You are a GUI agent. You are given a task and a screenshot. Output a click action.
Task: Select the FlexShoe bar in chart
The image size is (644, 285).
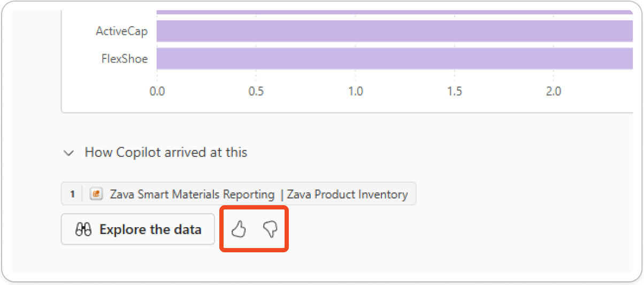coord(395,58)
